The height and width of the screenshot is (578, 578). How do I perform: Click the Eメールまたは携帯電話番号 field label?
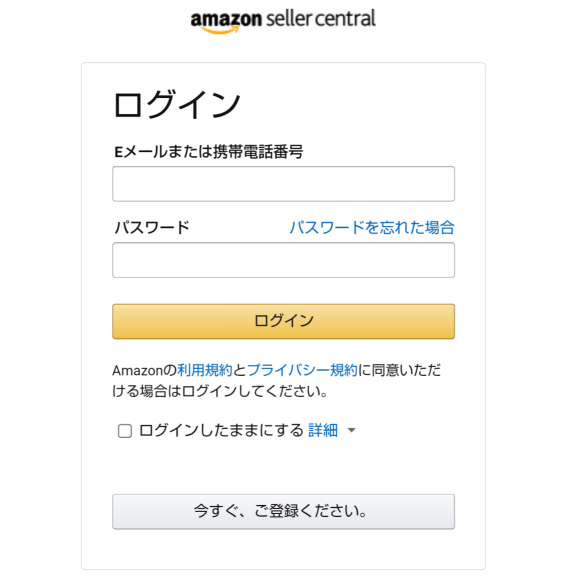209,152
